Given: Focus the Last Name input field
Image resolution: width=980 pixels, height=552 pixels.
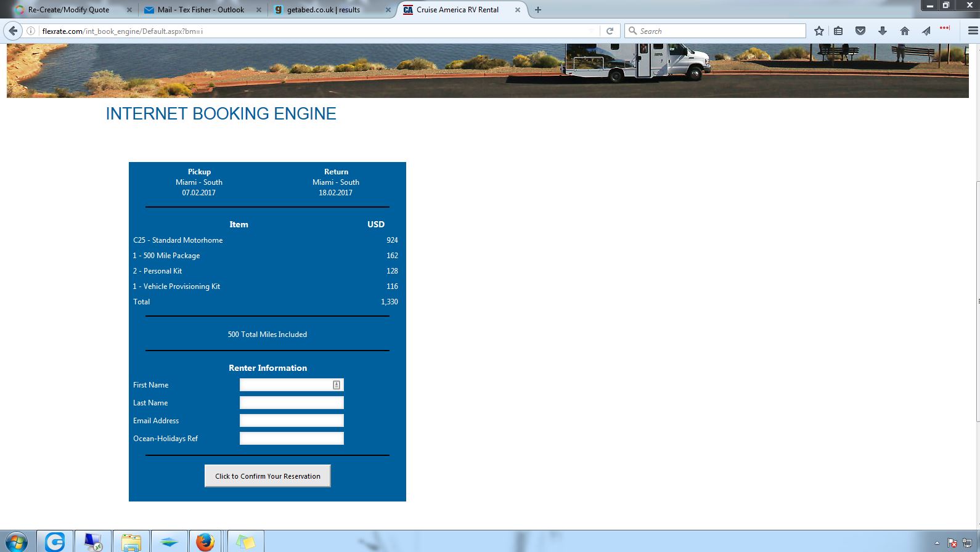Looking at the screenshot, I should 292,403.
